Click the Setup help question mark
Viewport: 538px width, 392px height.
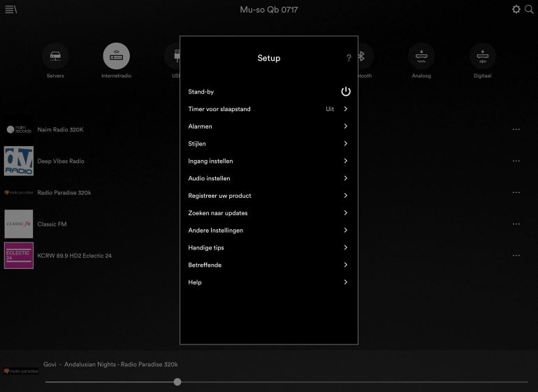349,58
